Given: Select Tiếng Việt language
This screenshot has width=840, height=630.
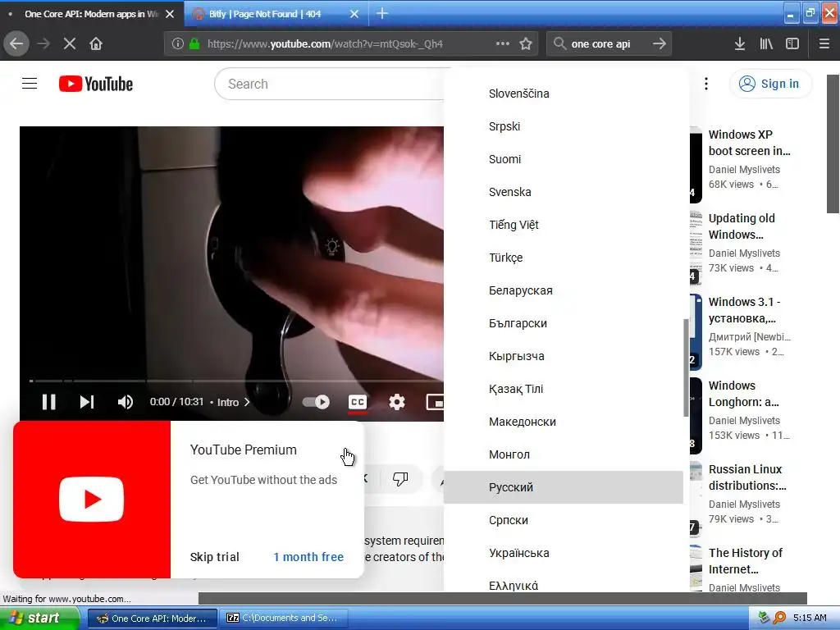Looking at the screenshot, I should tap(564, 225).
